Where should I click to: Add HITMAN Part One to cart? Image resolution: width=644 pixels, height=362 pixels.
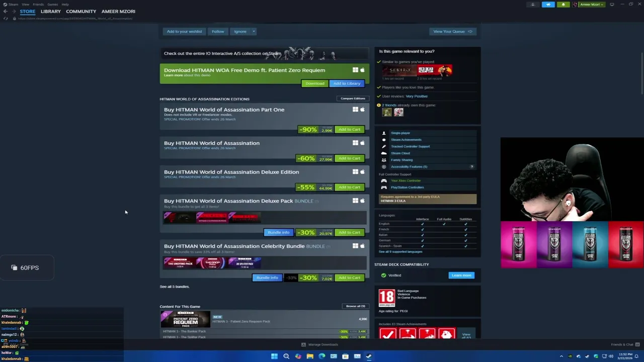(x=349, y=129)
